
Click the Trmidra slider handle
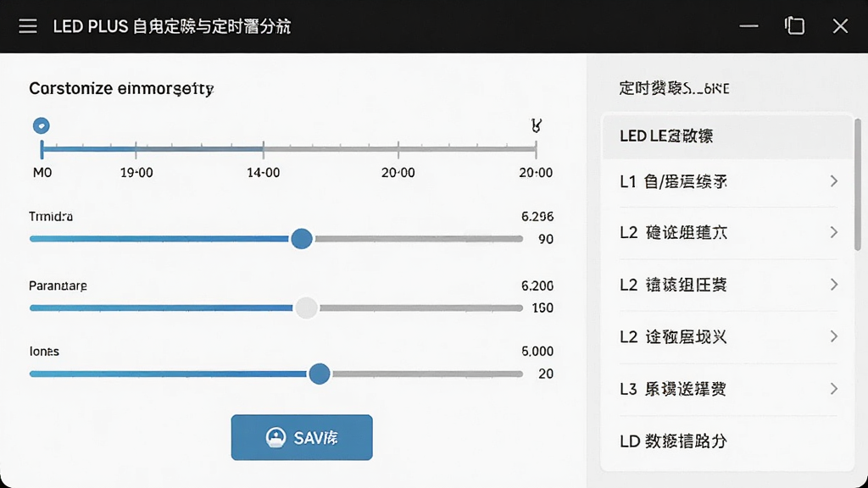click(302, 239)
